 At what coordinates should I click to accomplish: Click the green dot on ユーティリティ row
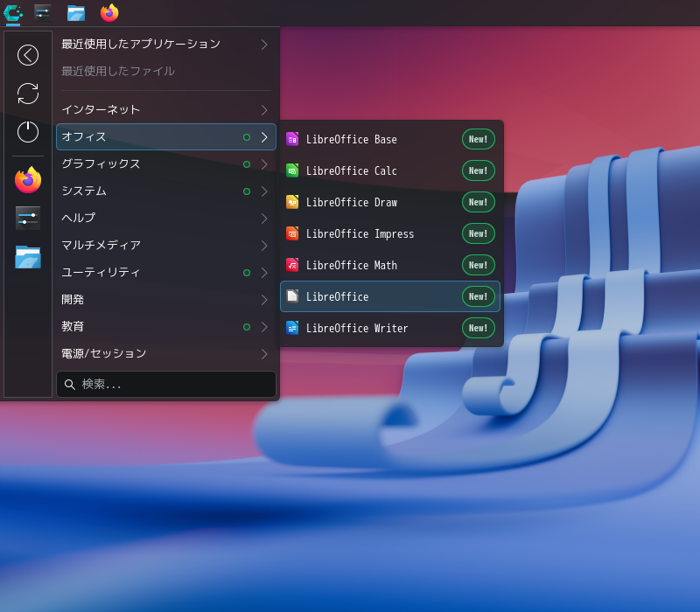[247, 273]
